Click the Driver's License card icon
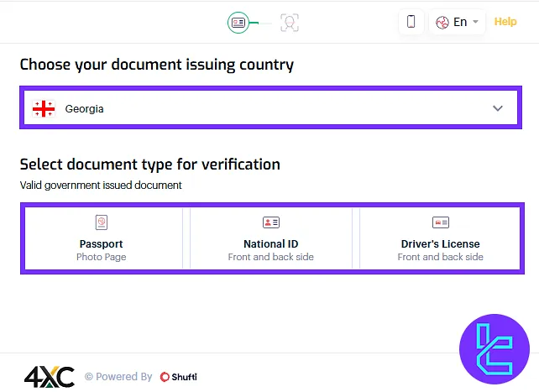The width and height of the screenshot is (539, 392). (440, 222)
